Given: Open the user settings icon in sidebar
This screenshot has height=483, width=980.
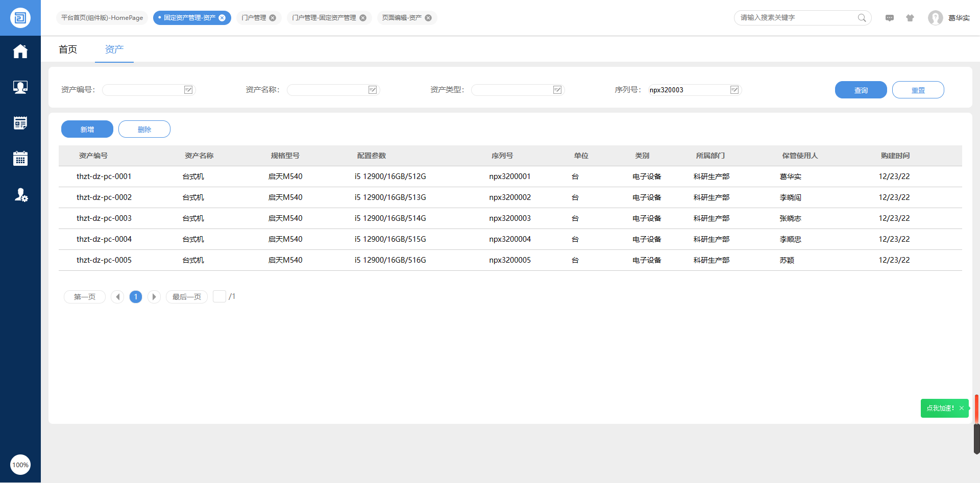Looking at the screenshot, I should point(20,195).
